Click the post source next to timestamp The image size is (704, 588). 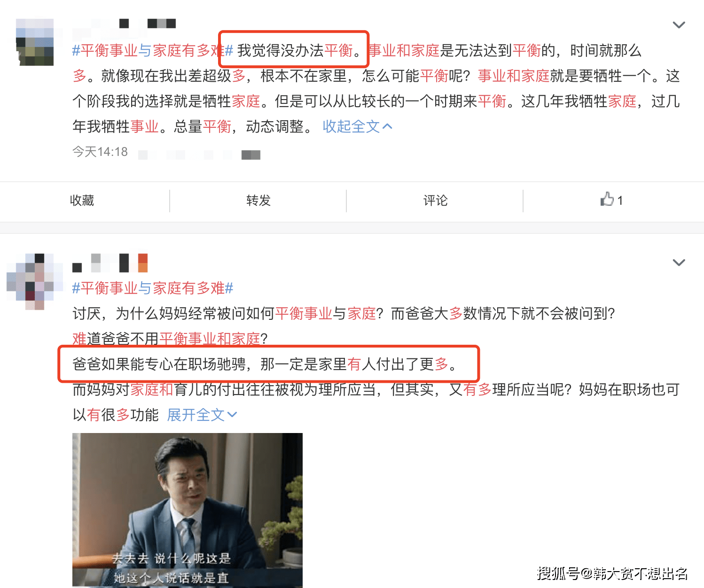pyautogui.click(x=199, y=155)
